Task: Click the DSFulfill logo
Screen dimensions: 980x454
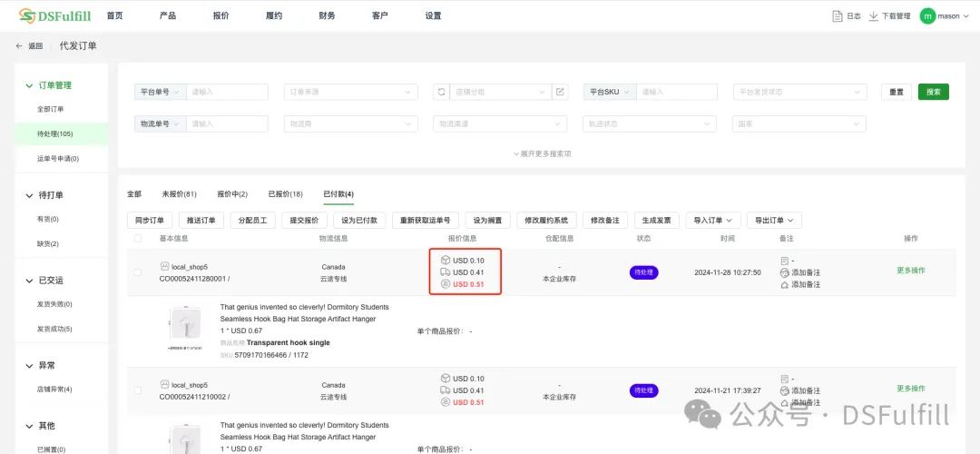Action: point(55,15)
